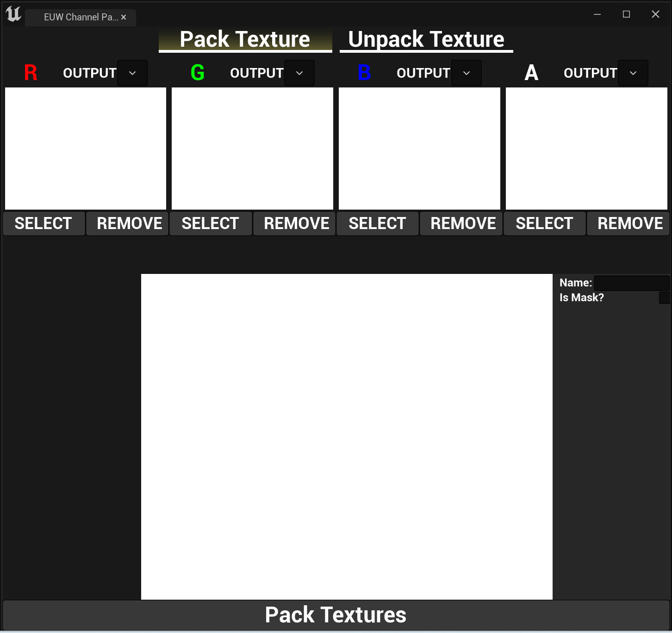The height and width of the screenshot is (633, 672).
Task: Open the OUTPUT dropdown for the G channel
Action: pyautogui.click(x=299, y=73)
